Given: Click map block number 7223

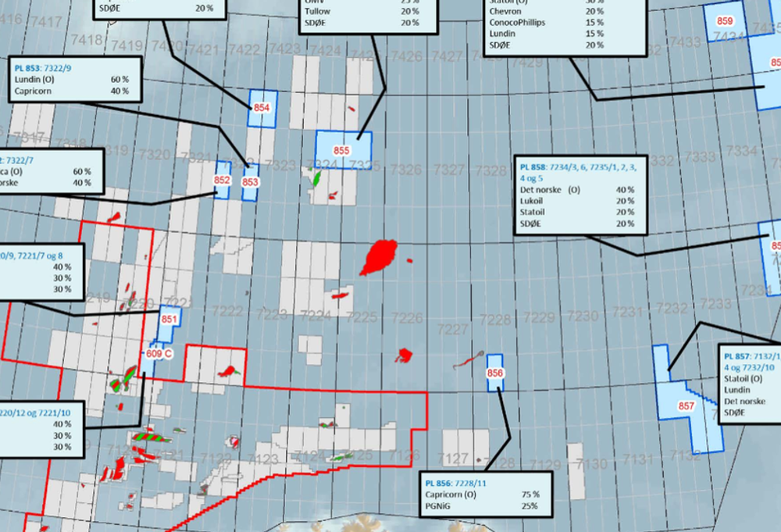Looking at the screenshot, I should click(x=272, y=314).
